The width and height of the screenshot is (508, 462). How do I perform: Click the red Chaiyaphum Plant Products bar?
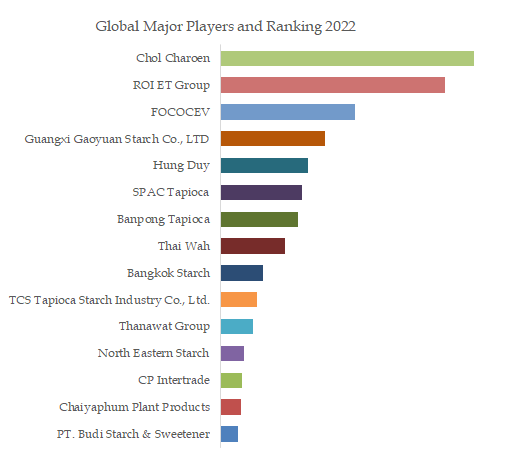click(x=231, y=407)
